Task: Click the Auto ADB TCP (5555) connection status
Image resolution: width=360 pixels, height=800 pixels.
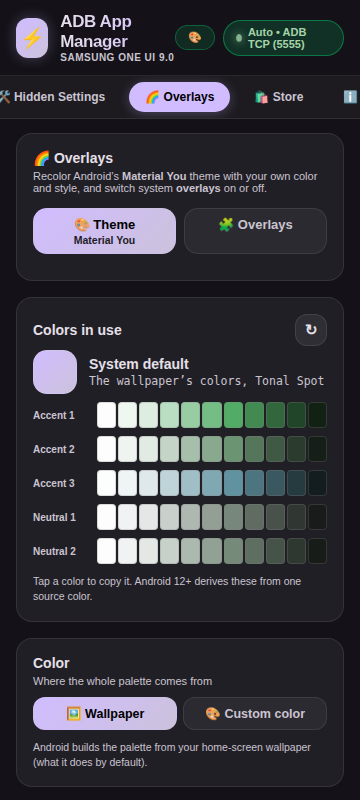Action: point(284,38)
